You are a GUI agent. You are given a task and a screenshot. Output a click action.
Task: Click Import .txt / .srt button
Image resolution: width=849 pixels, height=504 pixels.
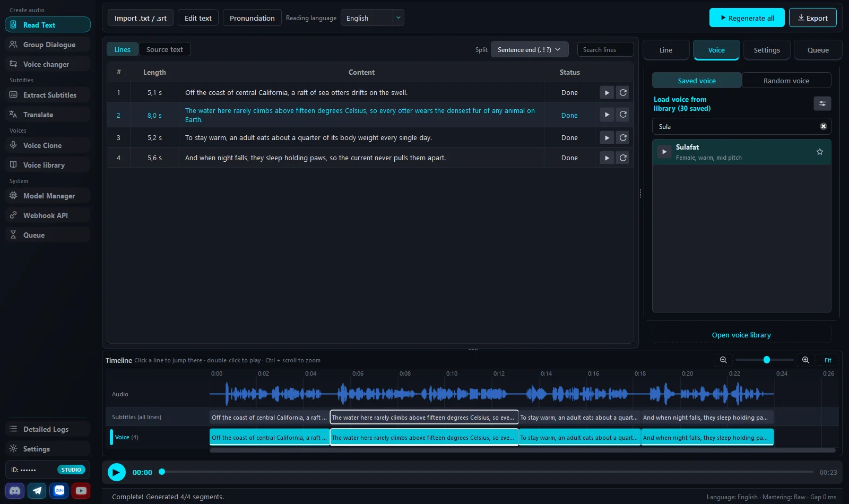coord(140,18)
